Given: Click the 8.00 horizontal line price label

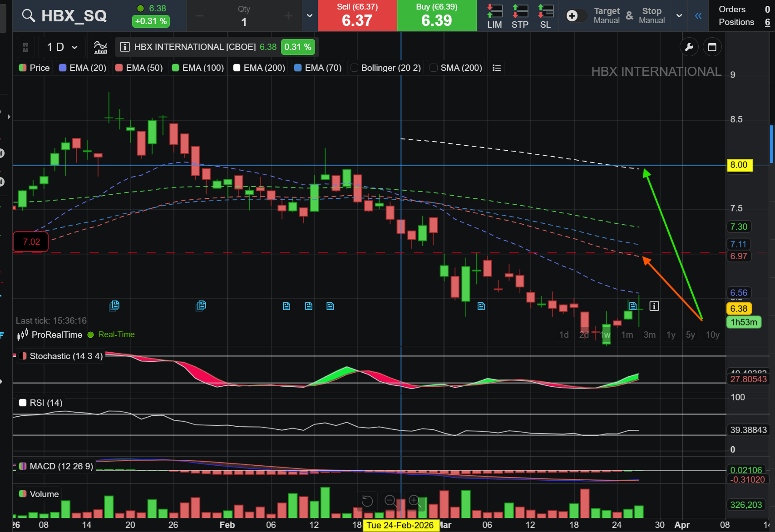Looking at the screenshot, I should [740, 165].
